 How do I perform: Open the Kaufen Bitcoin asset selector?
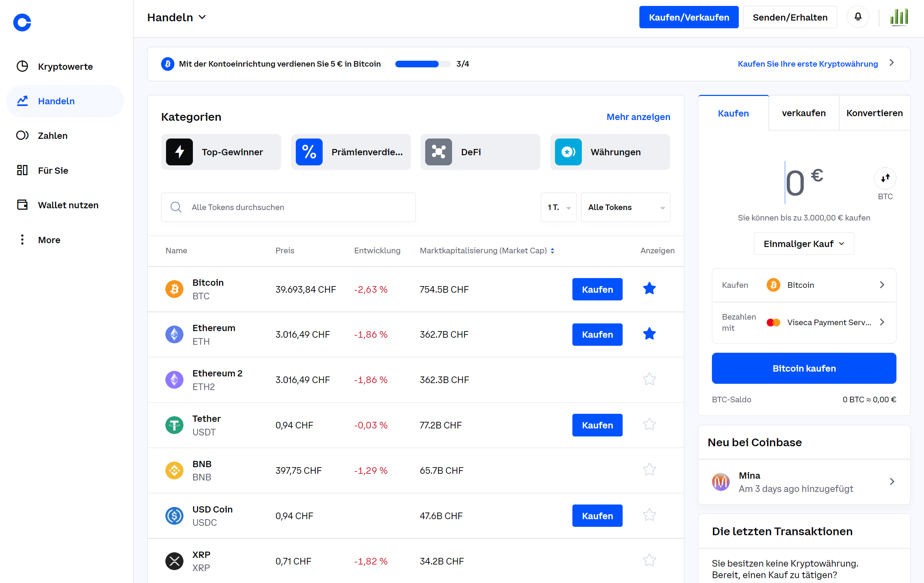[x=804, y=285]
